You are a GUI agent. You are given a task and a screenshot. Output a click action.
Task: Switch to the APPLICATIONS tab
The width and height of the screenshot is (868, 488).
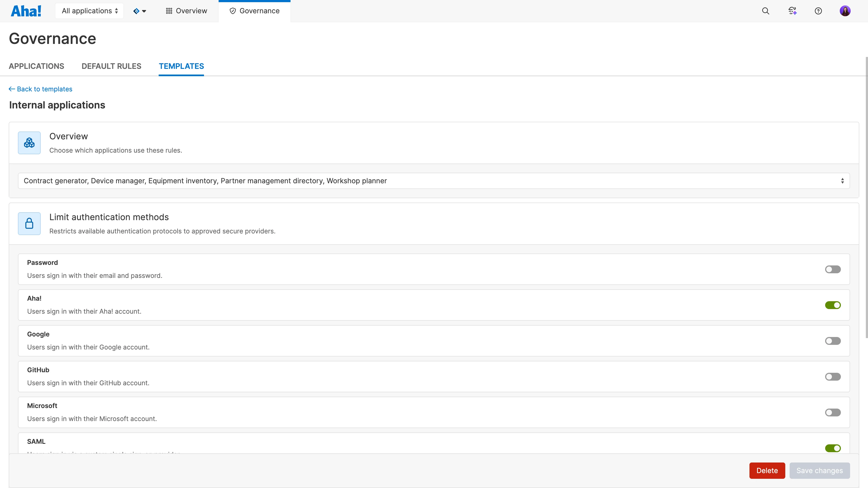pyautogui.click(x=36, y=66)
